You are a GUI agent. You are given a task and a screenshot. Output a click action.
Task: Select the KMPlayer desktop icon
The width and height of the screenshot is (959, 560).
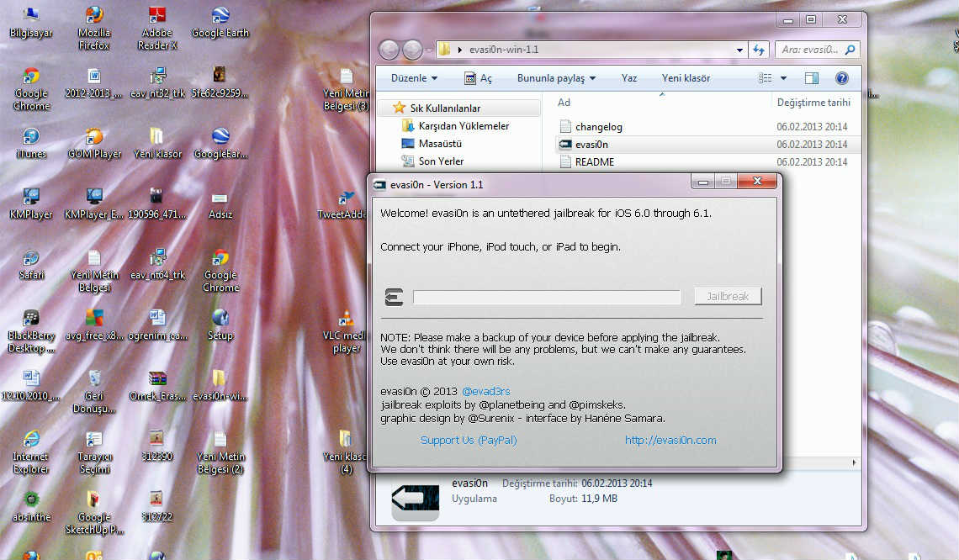[30, 204]
